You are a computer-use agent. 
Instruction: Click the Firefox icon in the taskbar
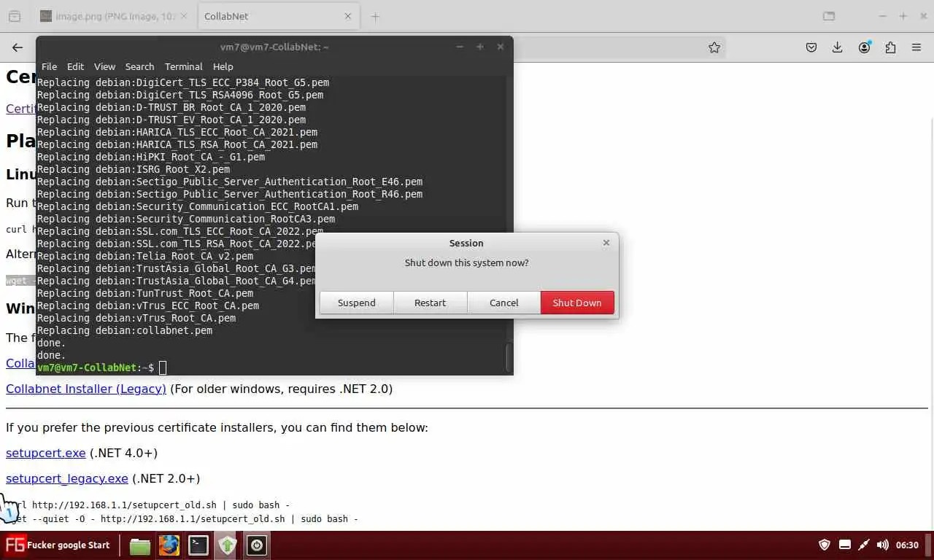click(169, 545)
